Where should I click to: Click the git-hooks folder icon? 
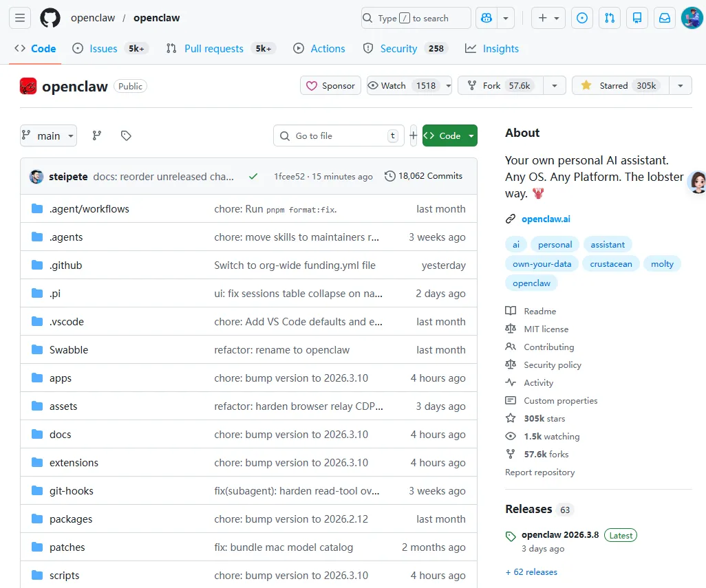click(x=37, y=491)
